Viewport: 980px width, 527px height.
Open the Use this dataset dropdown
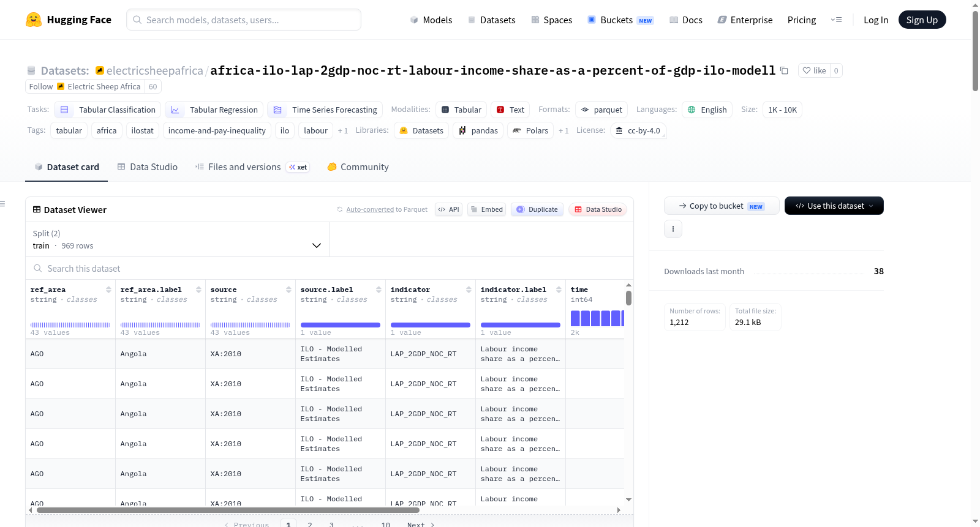(834, 206)
